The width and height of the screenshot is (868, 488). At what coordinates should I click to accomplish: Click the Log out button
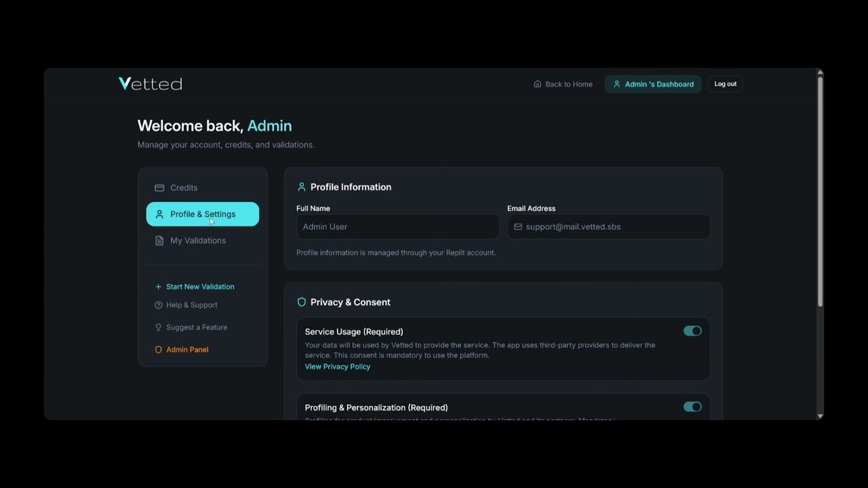pyautogui.click(x=725, y=83)
